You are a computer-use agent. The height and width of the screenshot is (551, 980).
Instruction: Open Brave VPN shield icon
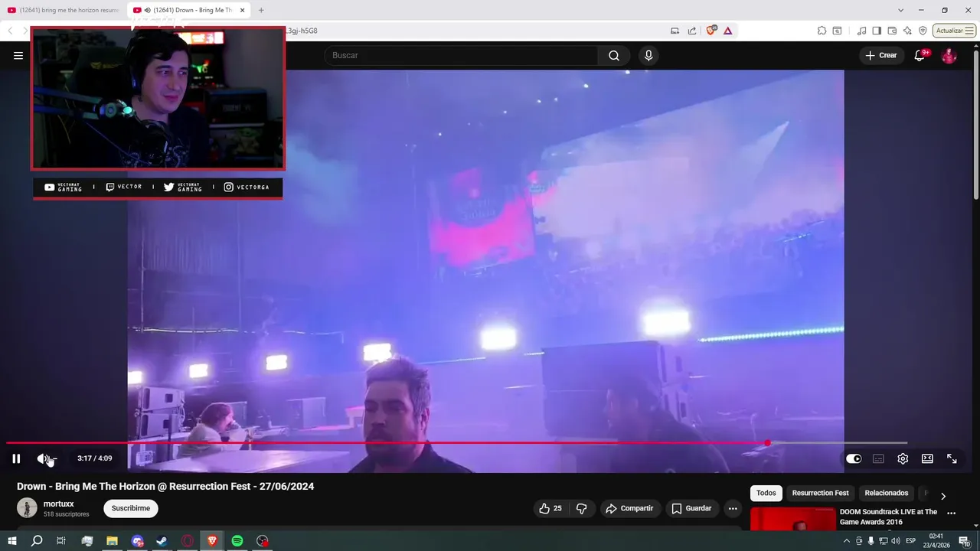tap(923, 31)
